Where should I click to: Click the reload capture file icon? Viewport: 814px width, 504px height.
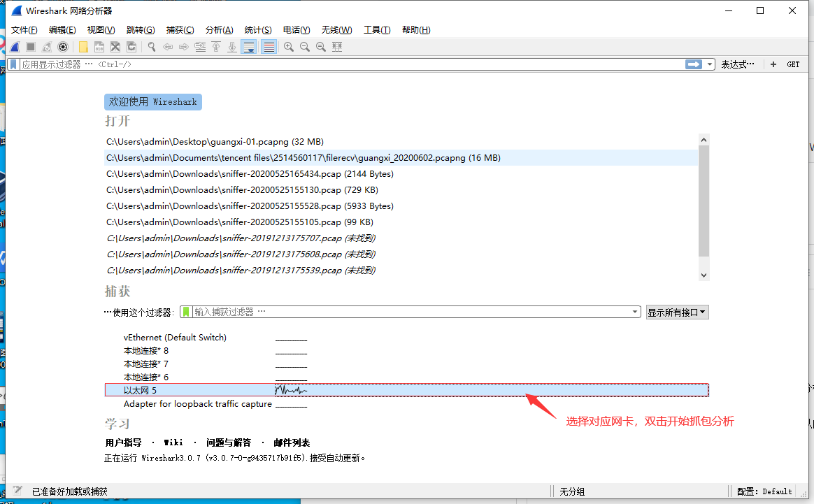pyautogui.click(x=131, y=48)
